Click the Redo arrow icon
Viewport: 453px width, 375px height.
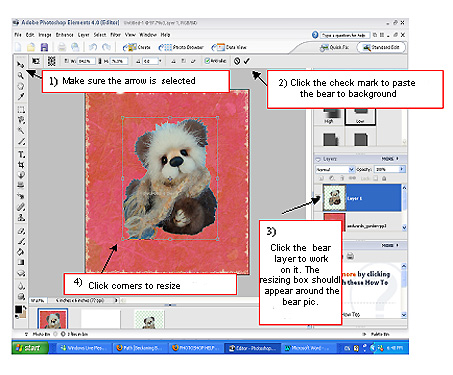(x=106, y=47)
